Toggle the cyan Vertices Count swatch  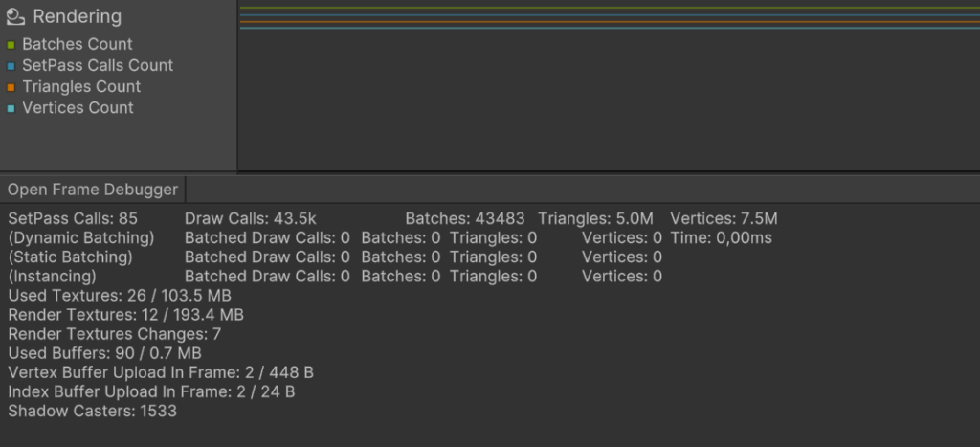pyautogui.click(x=11, y=109)
